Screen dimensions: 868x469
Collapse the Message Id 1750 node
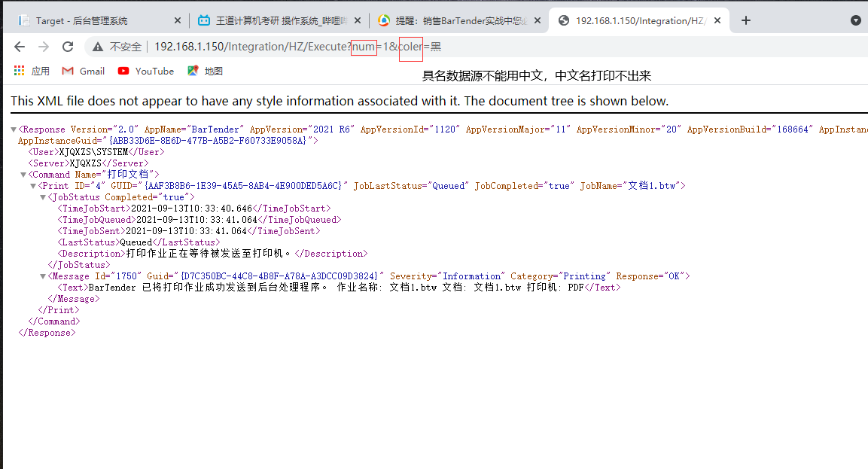click(x=43, y=276)
